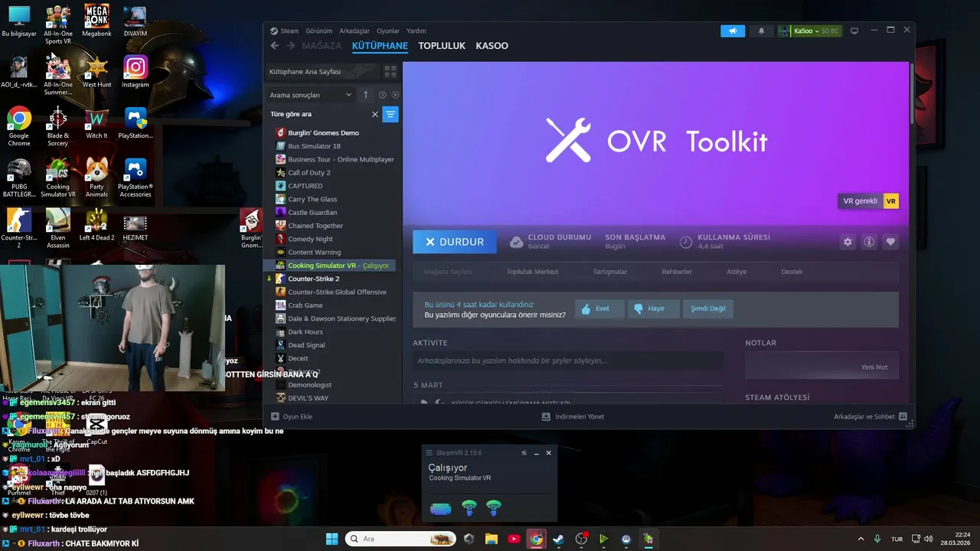Screen dimensions: 980x551
Task: Click the SteamVR pin window icon
Action: pyautogui.click(x=524, y=453)
